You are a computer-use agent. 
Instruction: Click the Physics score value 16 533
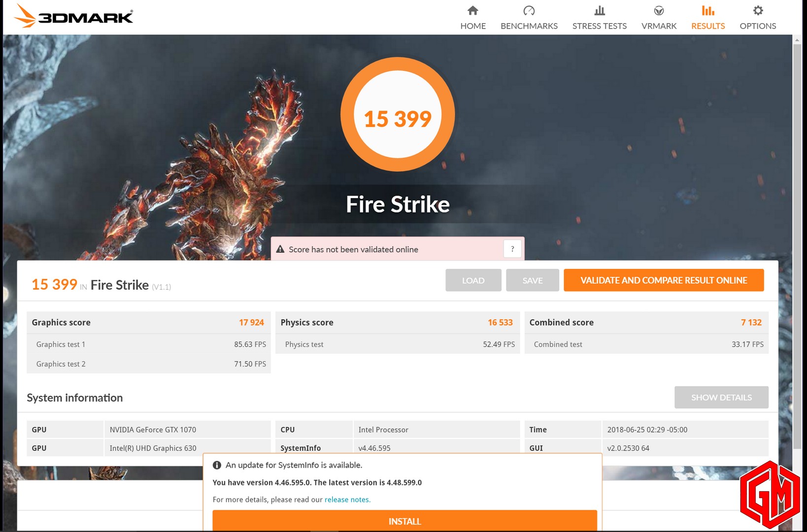[500, 323]
